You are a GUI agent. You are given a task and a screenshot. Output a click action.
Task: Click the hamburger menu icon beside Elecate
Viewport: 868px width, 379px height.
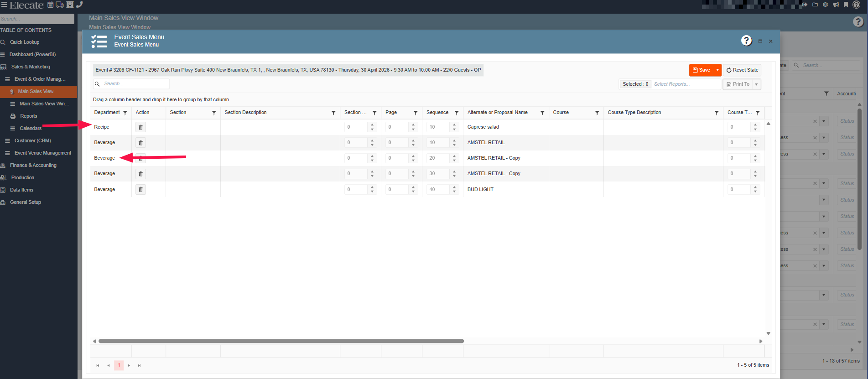[x=4, y=5]
